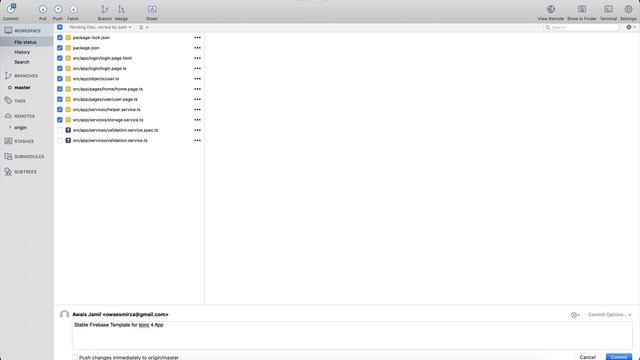Open actions menu for validation.service.spec.ts
Image resolution: width=640 pixels, height=360 pixels.
pos(198,130)
